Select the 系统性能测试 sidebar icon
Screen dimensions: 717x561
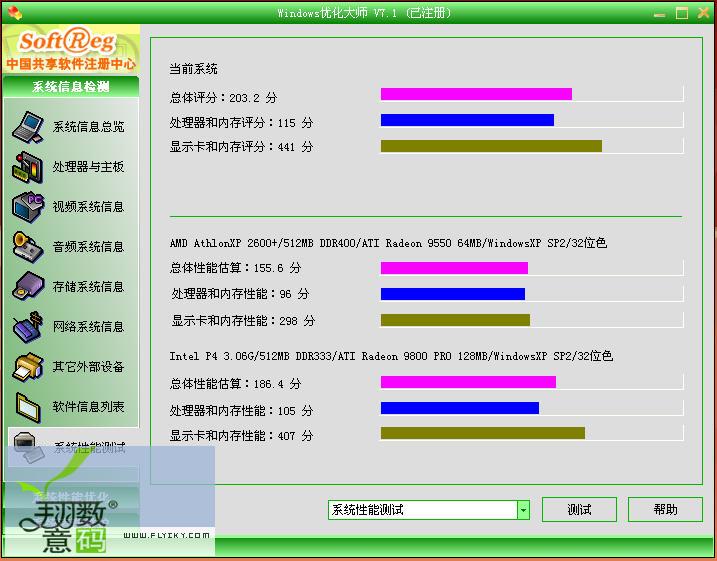coord(28,447)
